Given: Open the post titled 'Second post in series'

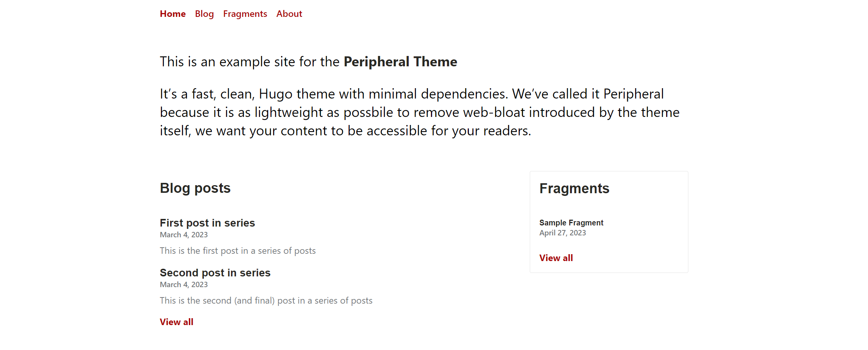Looking at the screenshot, I should 215,273.
